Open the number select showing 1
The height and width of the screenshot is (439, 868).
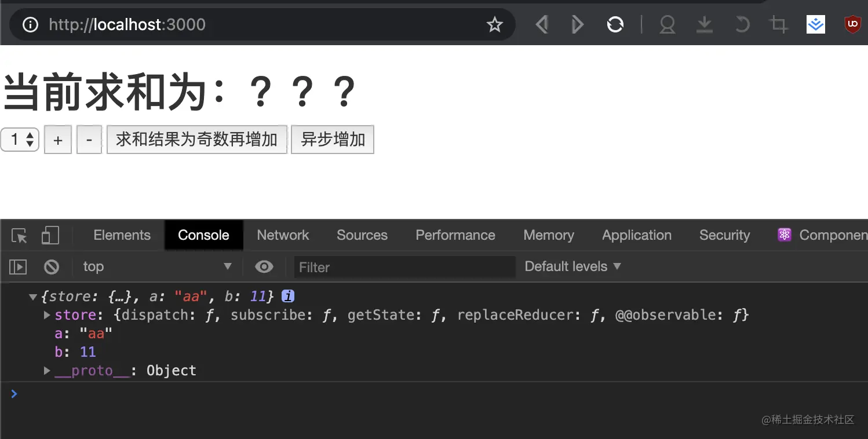[x=20, y=140]
